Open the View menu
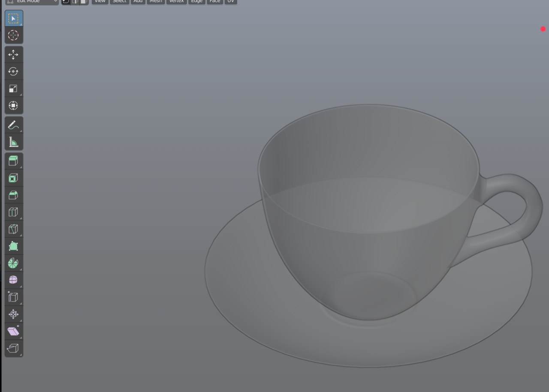Image resolution: width=549 pixels, height=392 pixels. coord(100,2)
